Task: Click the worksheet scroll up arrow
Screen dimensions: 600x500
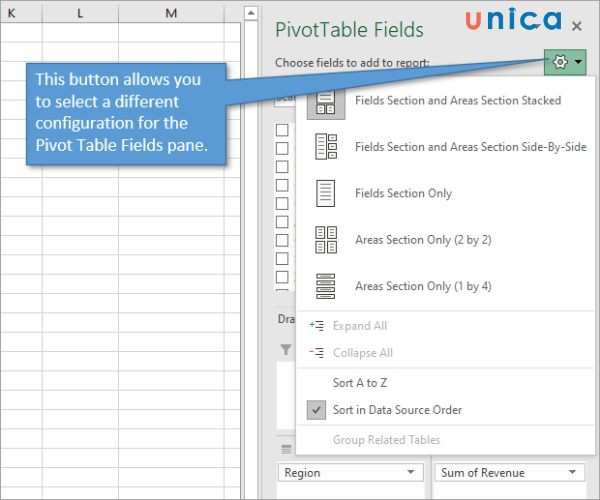Action: (x=251, y=13)
